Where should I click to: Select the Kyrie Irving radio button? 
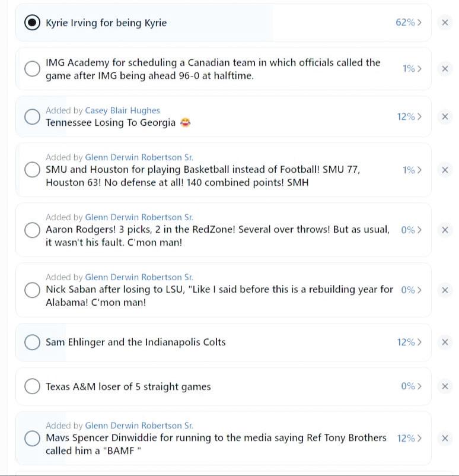coord(32,23)
